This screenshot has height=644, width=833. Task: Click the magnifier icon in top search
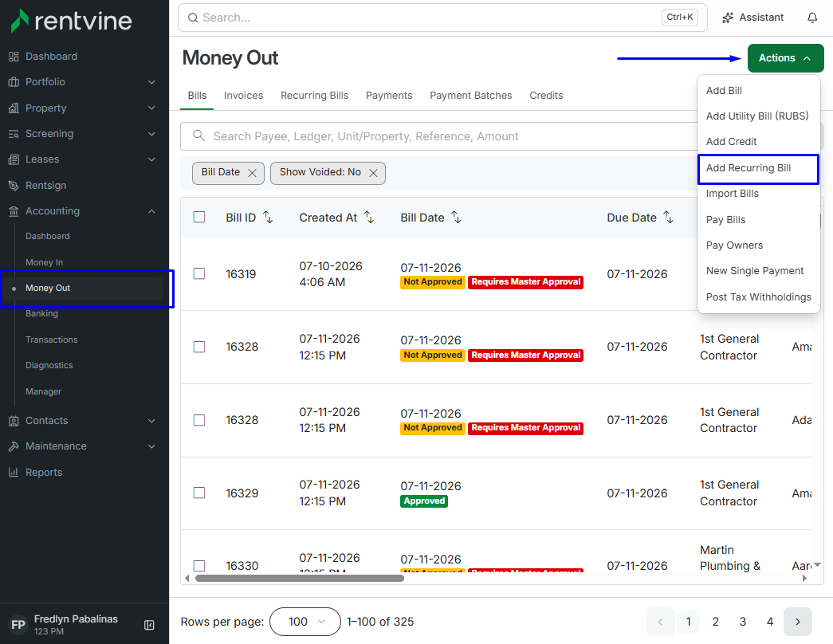coord(193,18)
